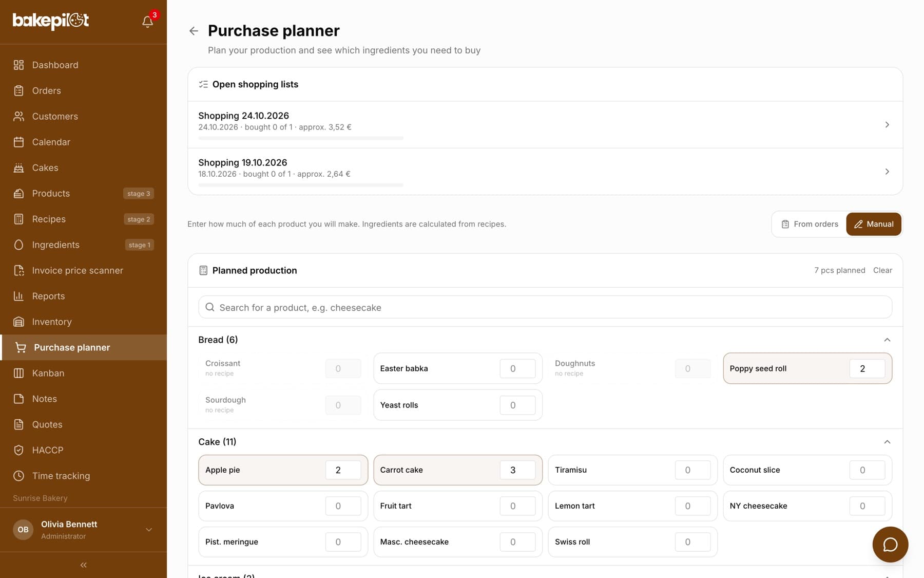Click the Notes icon in sidebar

(18, 399)
